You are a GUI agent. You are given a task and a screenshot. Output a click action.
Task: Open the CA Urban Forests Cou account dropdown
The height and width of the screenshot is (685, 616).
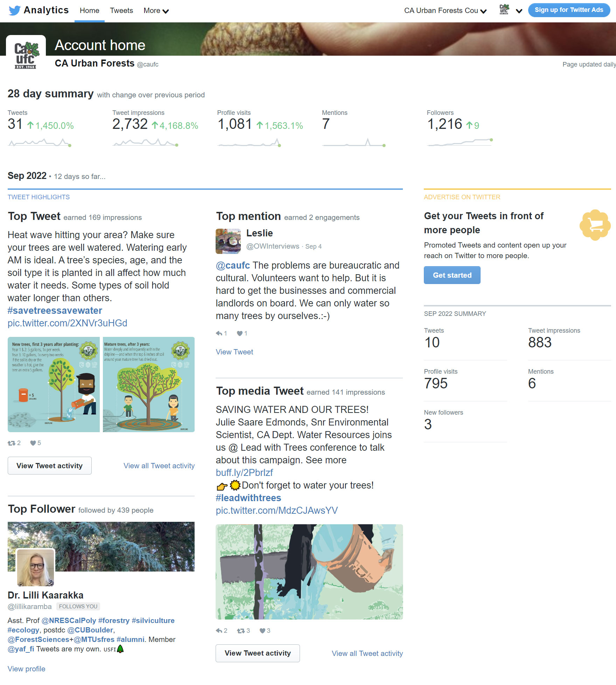point(445,11)
